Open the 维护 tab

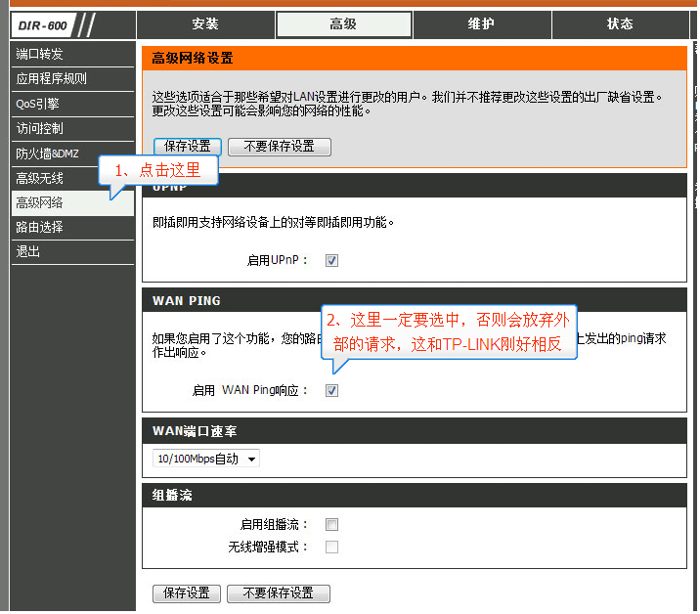[x=482, y=24]
